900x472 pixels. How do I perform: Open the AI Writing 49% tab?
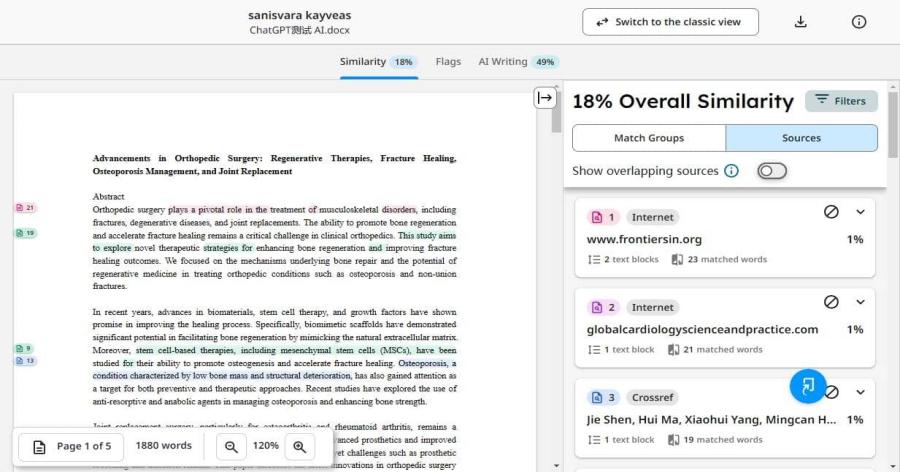click(x=518, y=62)
